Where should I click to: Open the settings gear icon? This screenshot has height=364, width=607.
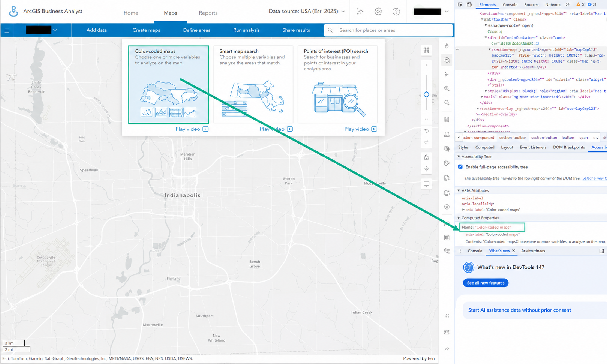click(378, 12)
